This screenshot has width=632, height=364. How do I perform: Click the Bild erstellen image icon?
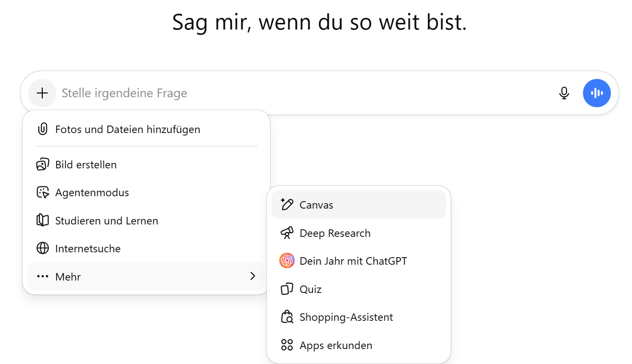point(42,165)
